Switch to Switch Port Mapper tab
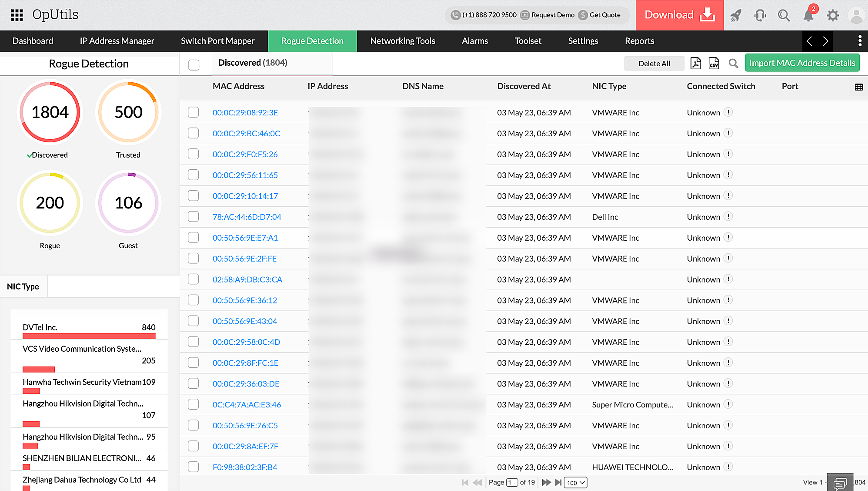The image size is (868, 491). 217,41
